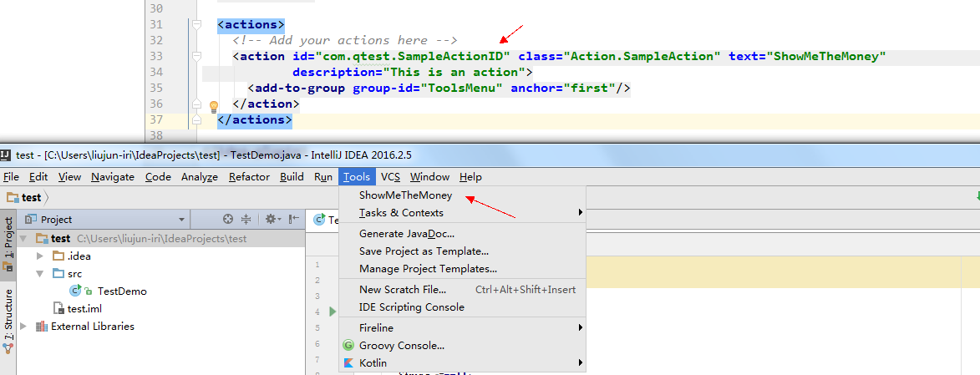Click "com.qtest.SampleActionID" id value in code
Screen dimensions: 980x375
pyautogui.click(x=413, y=56)
